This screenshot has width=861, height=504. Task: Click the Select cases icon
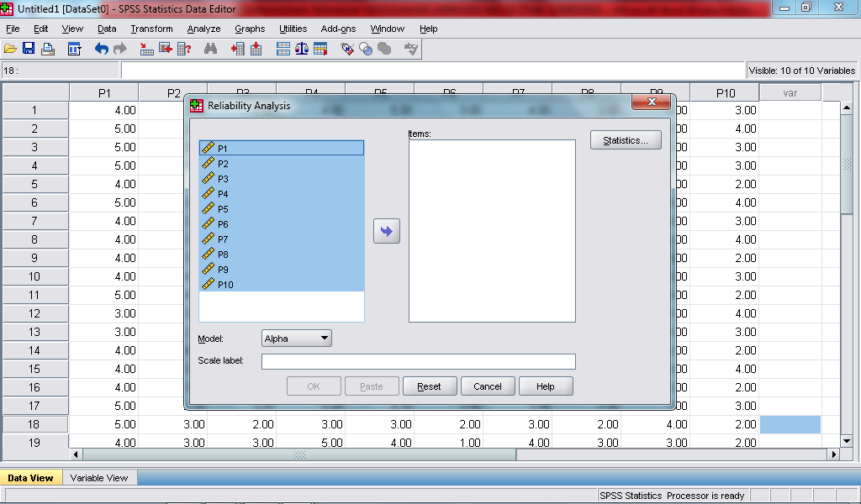tap(320, 49)
